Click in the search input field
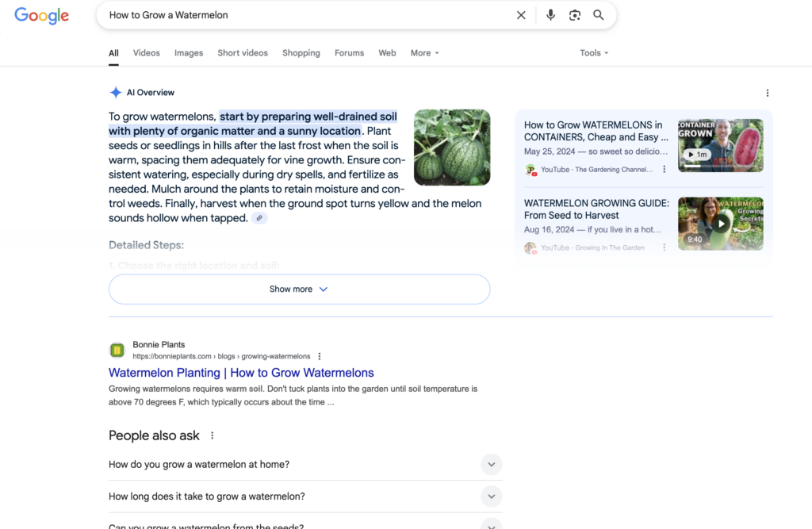This screenshot has height=529, width=812. [x=308, y=15]
